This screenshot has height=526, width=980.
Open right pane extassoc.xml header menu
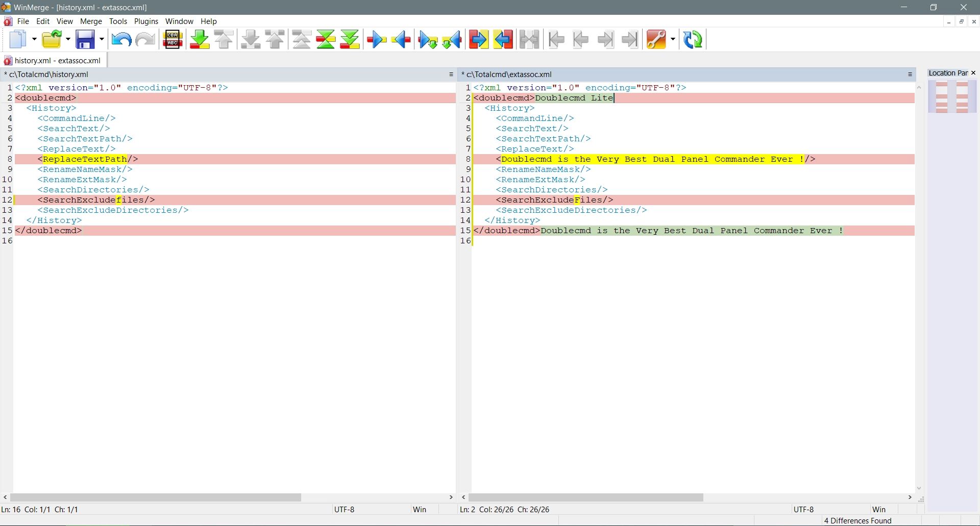[x=910, y=74]
